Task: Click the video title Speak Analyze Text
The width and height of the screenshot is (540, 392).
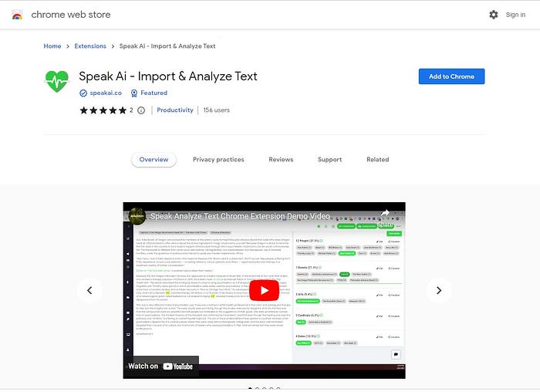Action: tap(240, 216)
